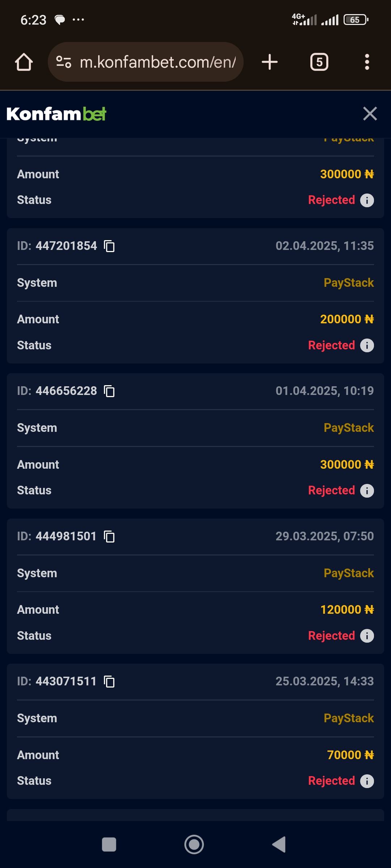391x868 pixels.
Task: Copy transaction ID 447201854
Action: pos(109,246)
